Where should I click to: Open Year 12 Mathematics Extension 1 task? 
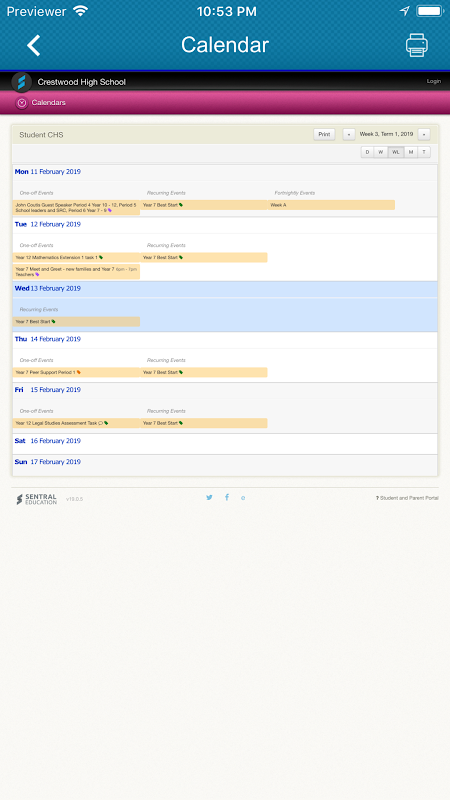coord(76,258)
